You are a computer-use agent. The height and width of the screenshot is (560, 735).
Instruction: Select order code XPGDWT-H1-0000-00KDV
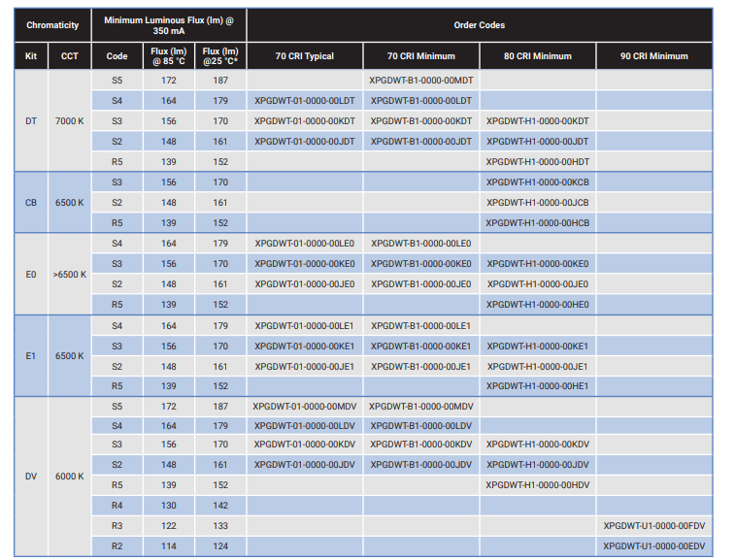(538, 445)
